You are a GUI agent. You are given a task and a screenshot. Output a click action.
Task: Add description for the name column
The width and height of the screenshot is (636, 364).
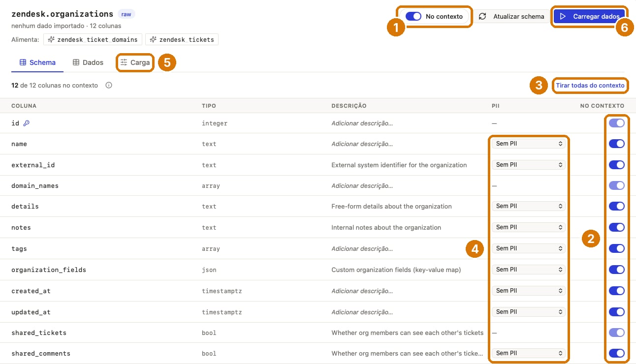tap(362, 144)
